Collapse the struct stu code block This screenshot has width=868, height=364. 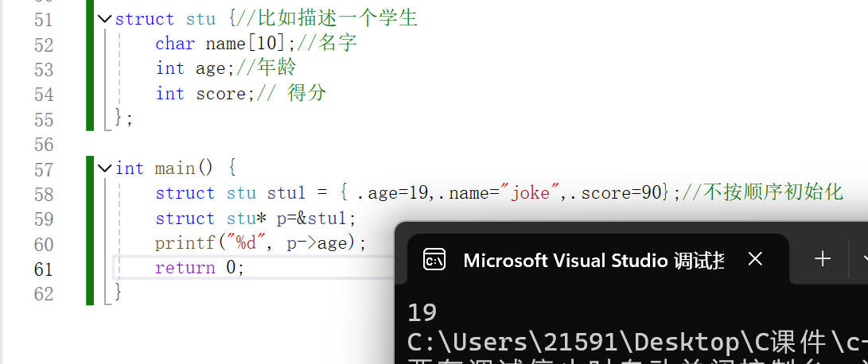point(105,18)
